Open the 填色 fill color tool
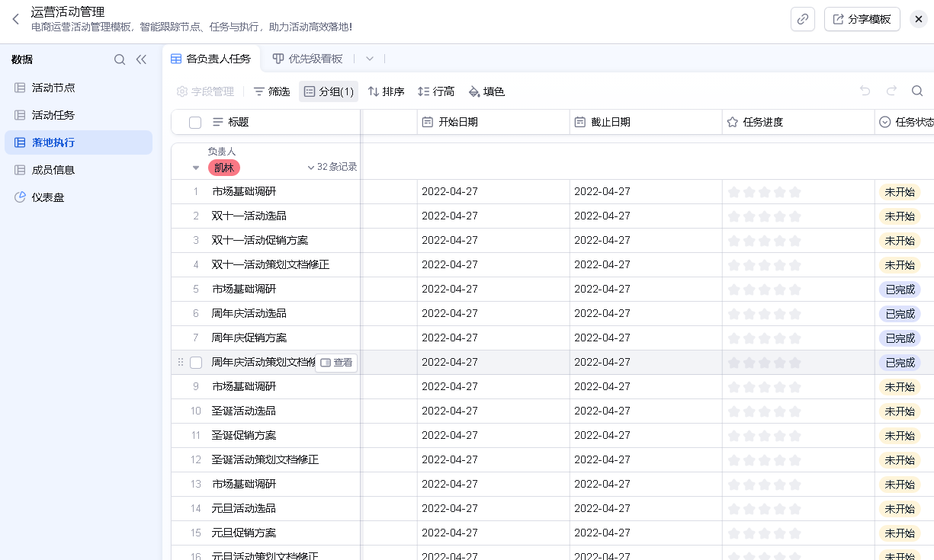The height and width of the screenshot is (560, 934). [x=486, y=91]
